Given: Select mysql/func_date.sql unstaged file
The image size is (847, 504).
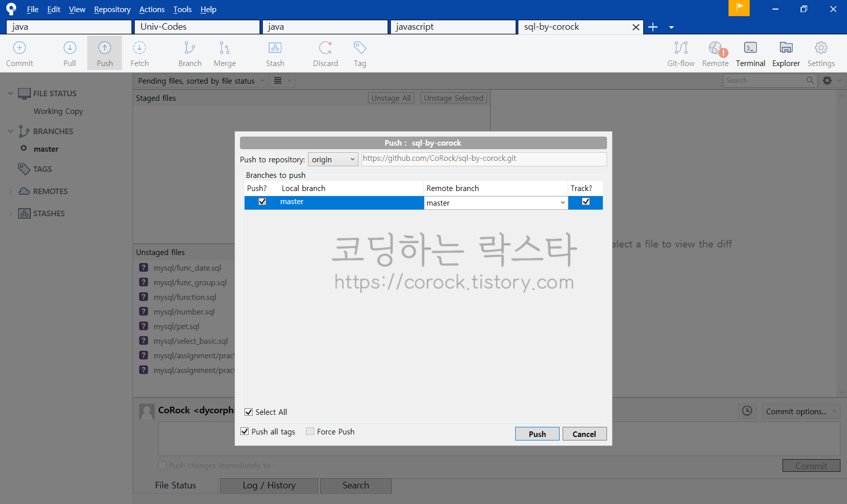Looking at the screenshot, I should click(x=187, y=268).
